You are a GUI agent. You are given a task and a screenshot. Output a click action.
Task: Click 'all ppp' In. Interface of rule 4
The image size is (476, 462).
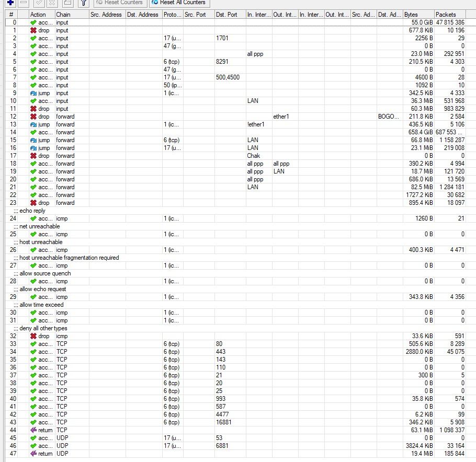point(255,54)
